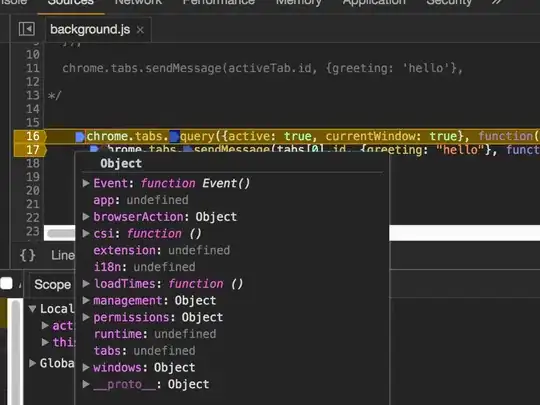Click the 'runtime: undefined' property row
This screenshot has height=405, width=540.
pyautogui.click(x=155, y=334)
